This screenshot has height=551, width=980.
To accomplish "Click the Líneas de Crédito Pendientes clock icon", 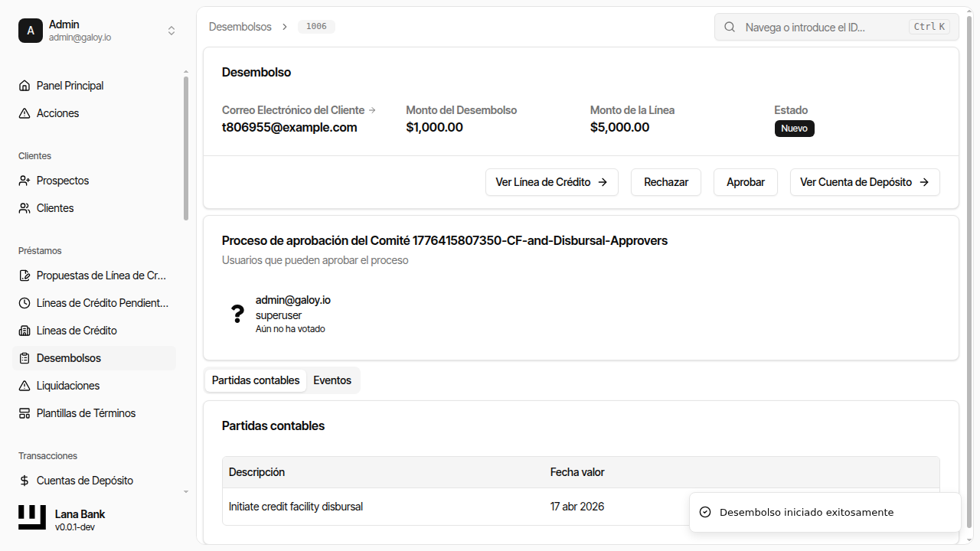I will (24, 303).
